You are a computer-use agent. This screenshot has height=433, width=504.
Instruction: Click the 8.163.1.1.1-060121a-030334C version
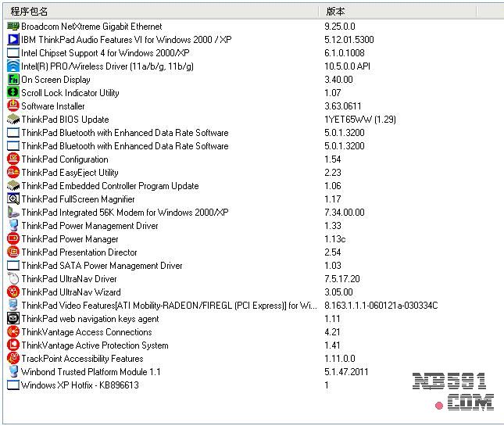pos(381,306)
